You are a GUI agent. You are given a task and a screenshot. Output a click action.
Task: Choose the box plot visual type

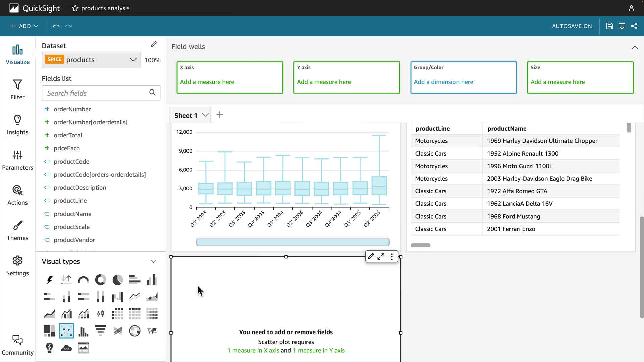100,314
